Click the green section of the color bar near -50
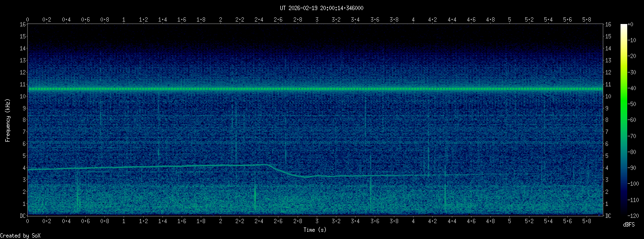This screenshot has height=239, width=644. (x=623, y=104)
